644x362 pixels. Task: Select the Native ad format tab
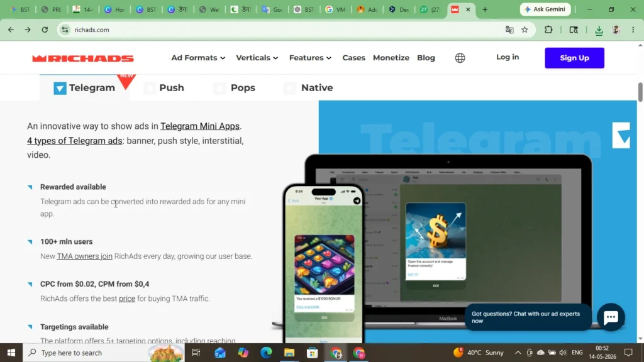(308, 87)
